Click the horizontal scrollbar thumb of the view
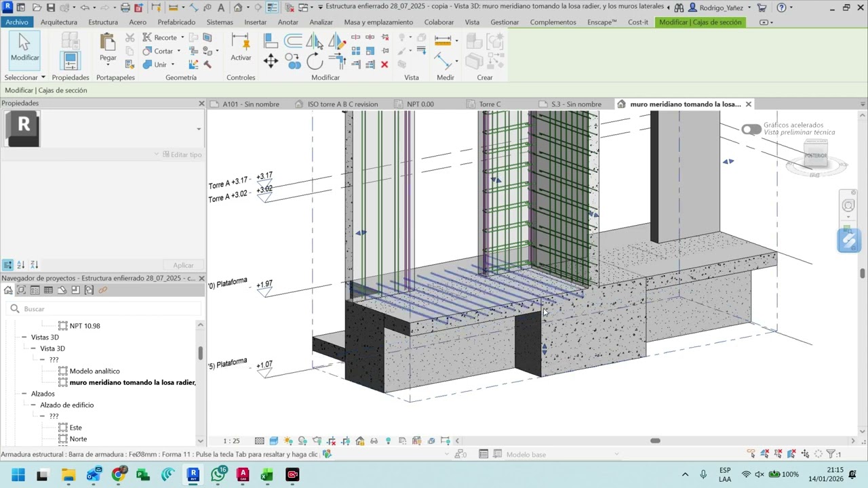Image resolution: width=868 pixels, height=488 pixels. click(x=655, y=441)
